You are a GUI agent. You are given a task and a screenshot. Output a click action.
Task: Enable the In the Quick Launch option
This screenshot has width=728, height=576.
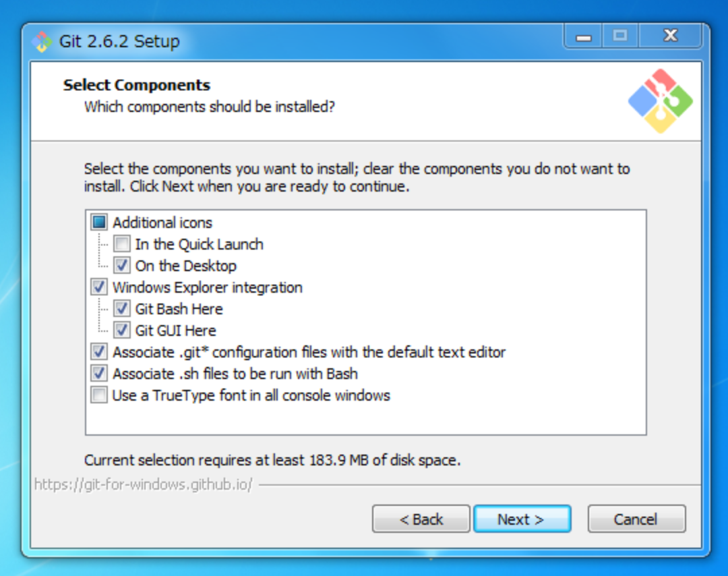(122, 244)
